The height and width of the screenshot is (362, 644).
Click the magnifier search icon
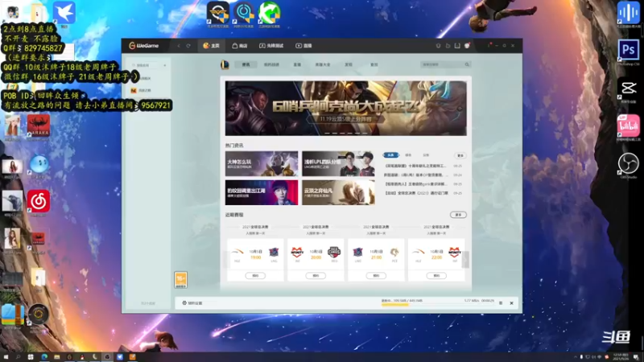point(467,64)
